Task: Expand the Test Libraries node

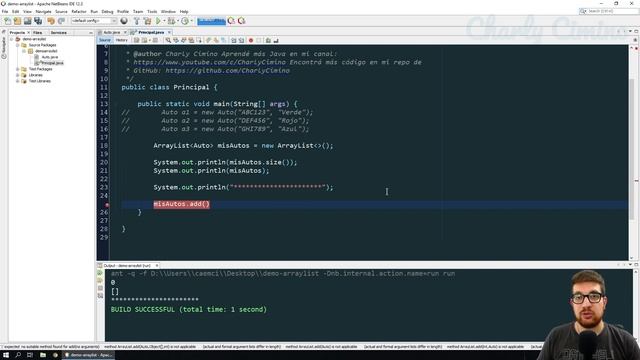Action: [x=18, y=81]
